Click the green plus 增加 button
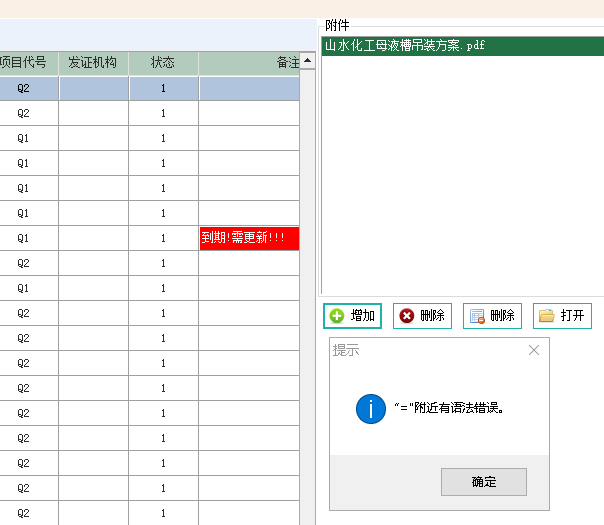 [x=352, y=316]
